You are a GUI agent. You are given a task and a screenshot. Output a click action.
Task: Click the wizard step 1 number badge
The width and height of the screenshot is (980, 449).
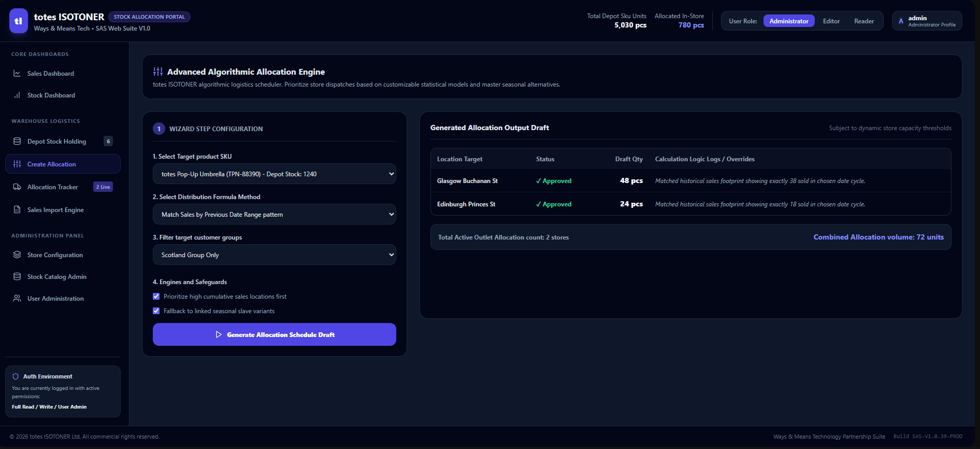[x=159, y=129]
